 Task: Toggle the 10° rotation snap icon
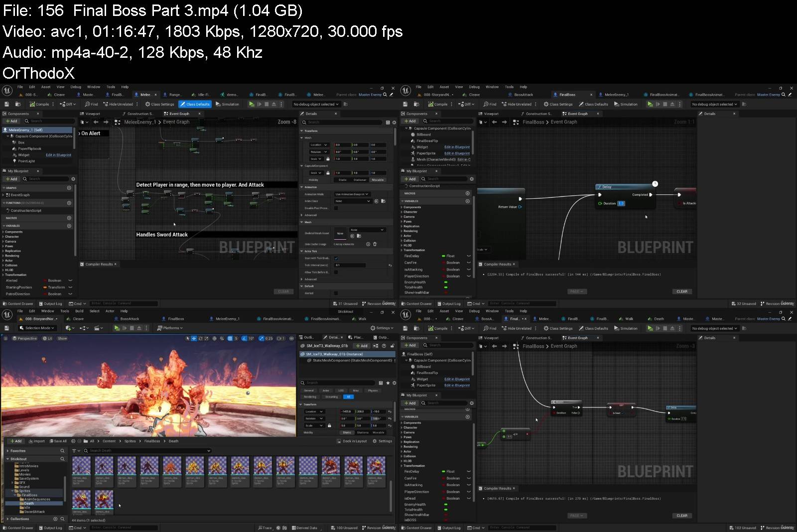point(245,338)
